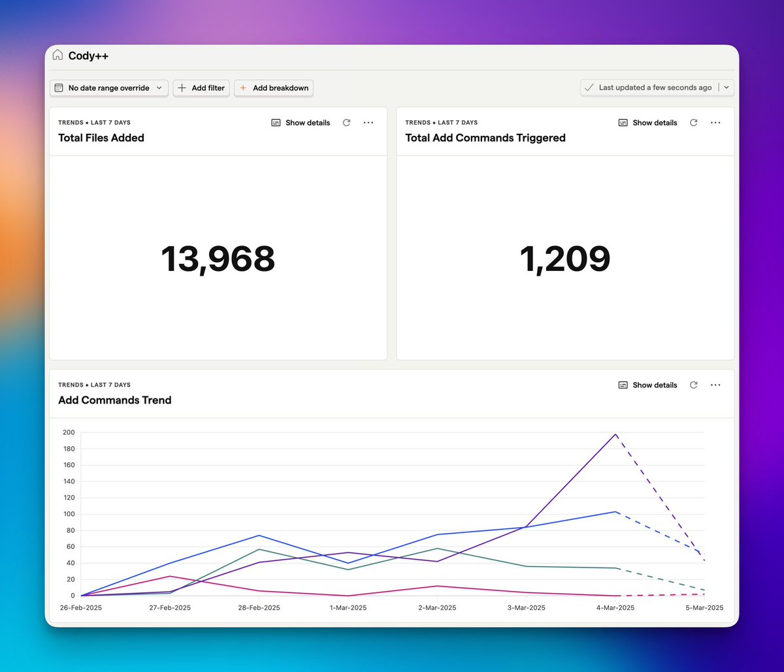The height and width of the screenshot is (672, 784).
Task: Click the checkmark in the Last updated indicator
Action: click(x=589, y=87)
